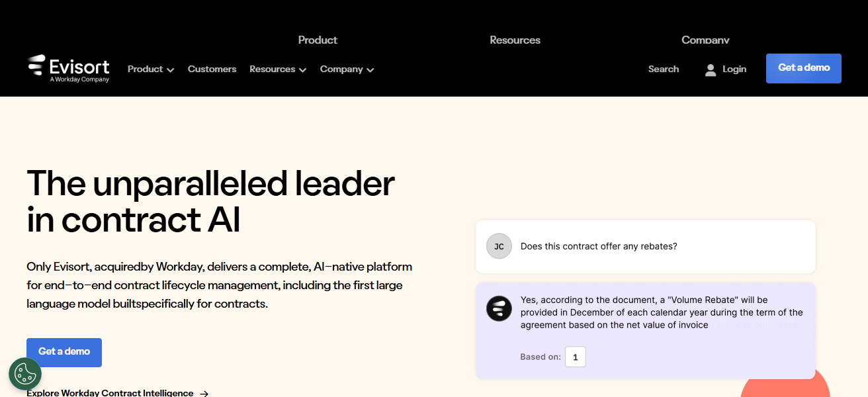
Task: Open the cookie preferences icon
Action: (x=25, y=374)
